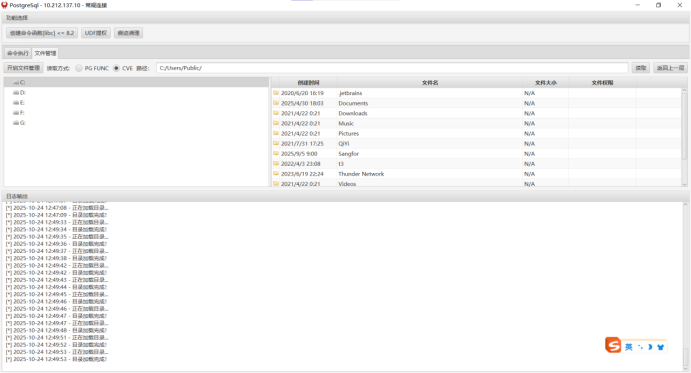The width and height of the screenshot is (691, 373).
Task: Select the G: drive tree row
Action: [136, 123]
